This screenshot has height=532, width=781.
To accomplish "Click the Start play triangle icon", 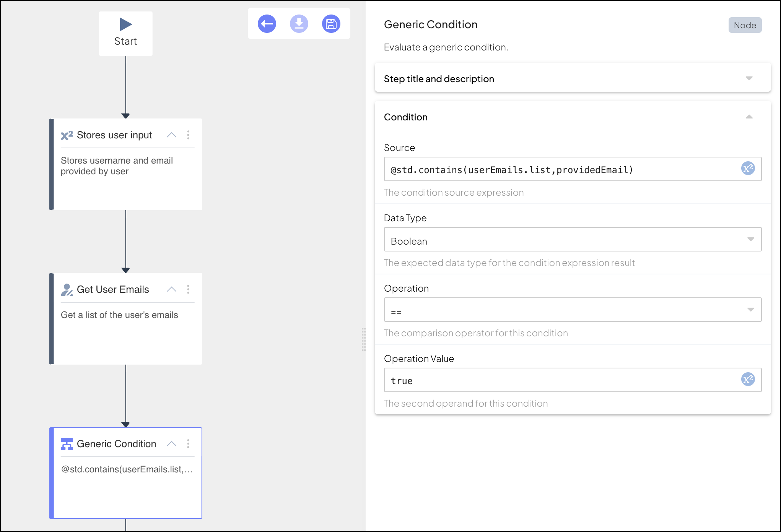I will pyautogui.click(x=125, y=24).
